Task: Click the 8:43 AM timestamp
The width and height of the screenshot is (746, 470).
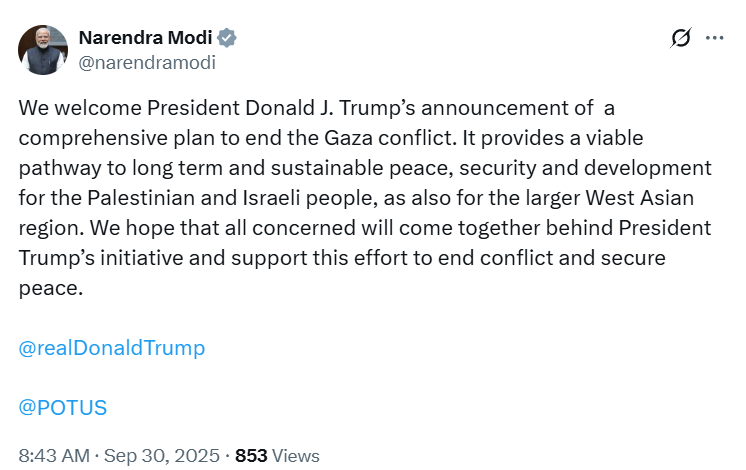Action: coord(54,455)
